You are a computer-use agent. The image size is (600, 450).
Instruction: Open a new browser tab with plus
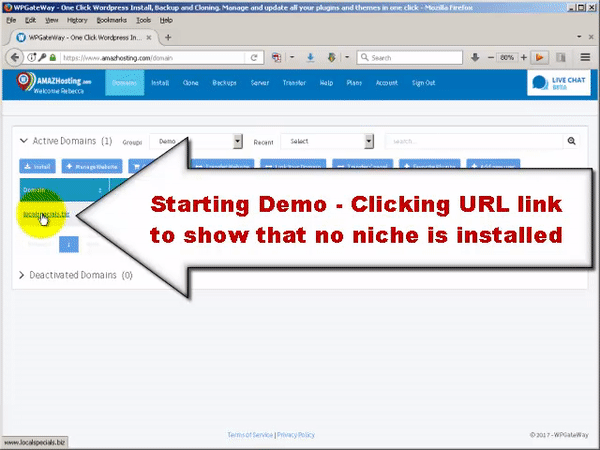click(x=168, y=37)
